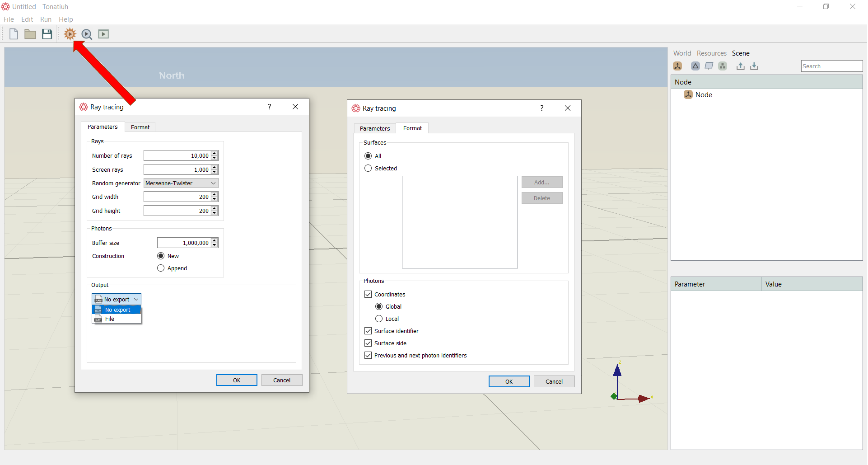Click the Save floppy disk icon

[x=47, y=34]
